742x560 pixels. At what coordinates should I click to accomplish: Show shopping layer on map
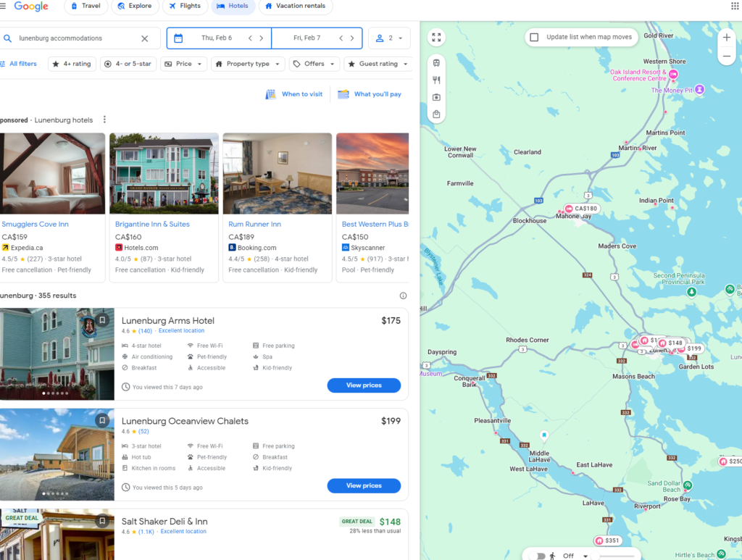coord(436,114)
